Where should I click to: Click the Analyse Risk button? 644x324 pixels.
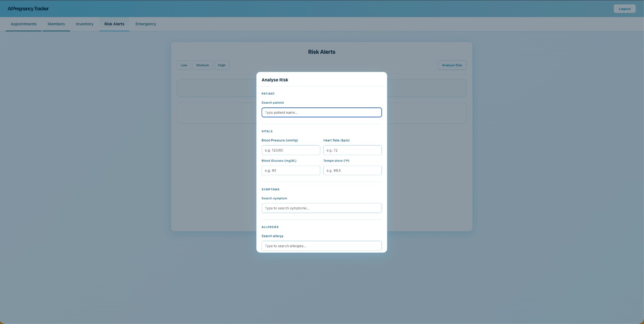[x=452, y=65]
